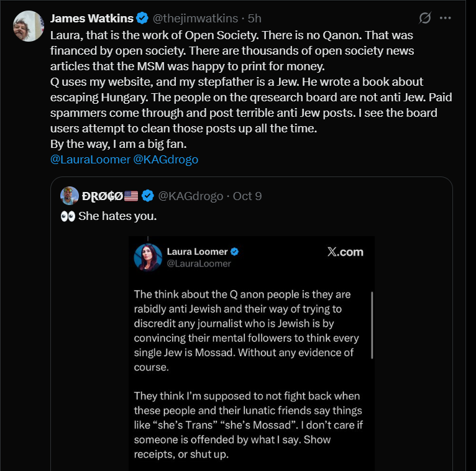Click the 5h timestamp of the tweet
This screenshot has width=476, height=471.
(x=255, y=19)
